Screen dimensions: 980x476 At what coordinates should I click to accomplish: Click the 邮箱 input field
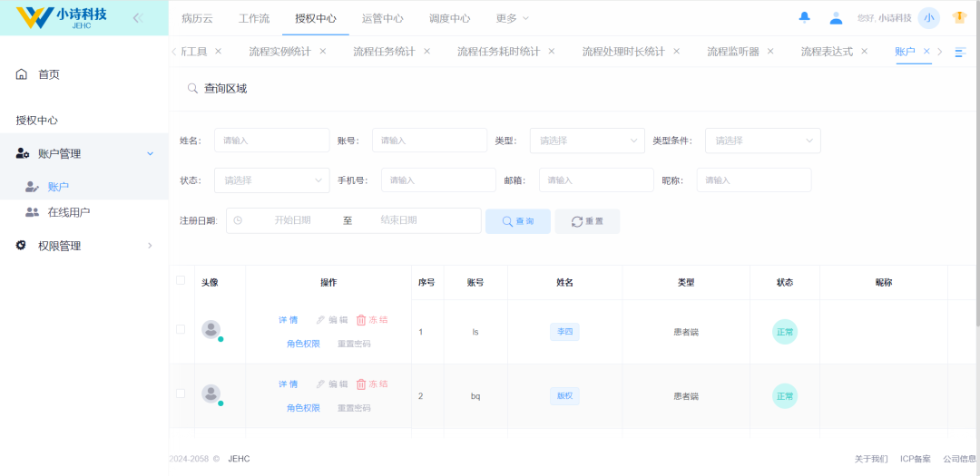pyautogui.click(x=596, y=180)
